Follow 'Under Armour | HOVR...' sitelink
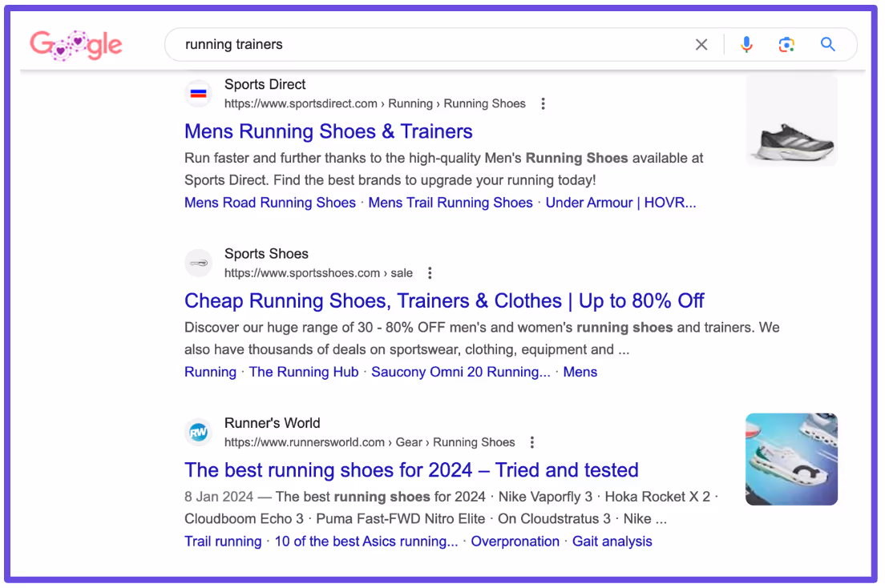Screen dimensions: 885x588 [620, 203]
